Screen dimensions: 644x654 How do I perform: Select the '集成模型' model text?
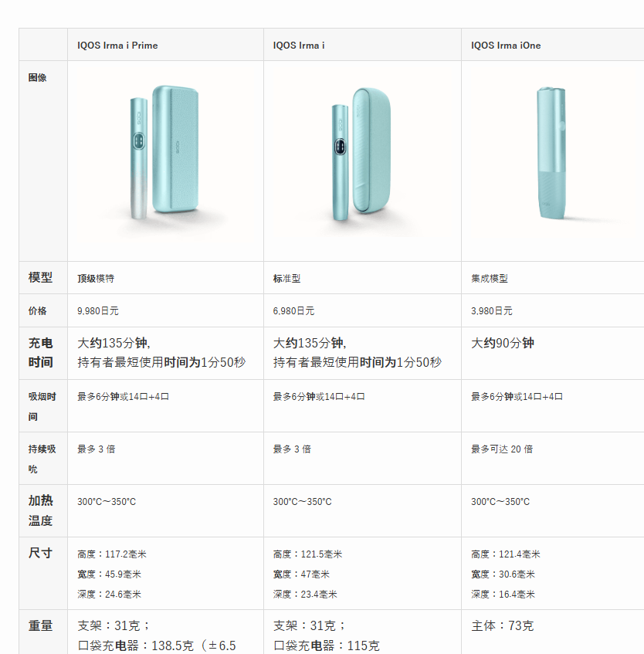pos(490,278)
